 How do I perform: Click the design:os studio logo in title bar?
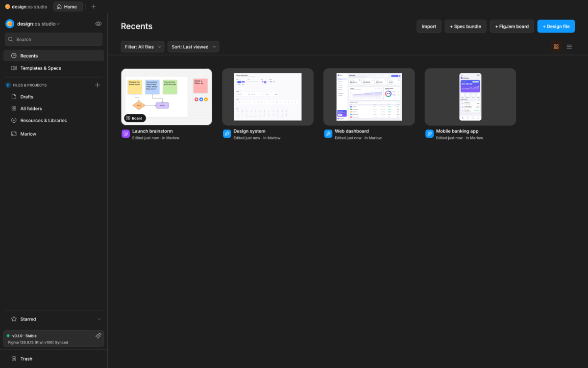pyautogui.click(x=7, y=6)
